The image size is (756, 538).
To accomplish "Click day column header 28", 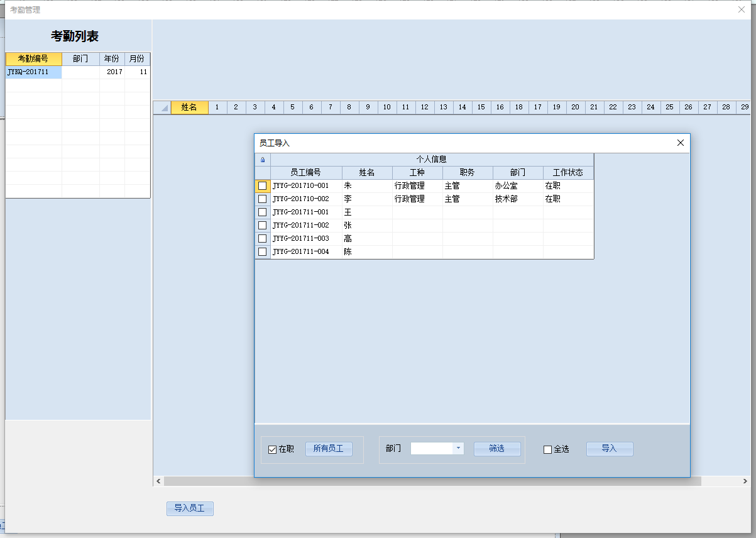I will (x=726, y=107).
